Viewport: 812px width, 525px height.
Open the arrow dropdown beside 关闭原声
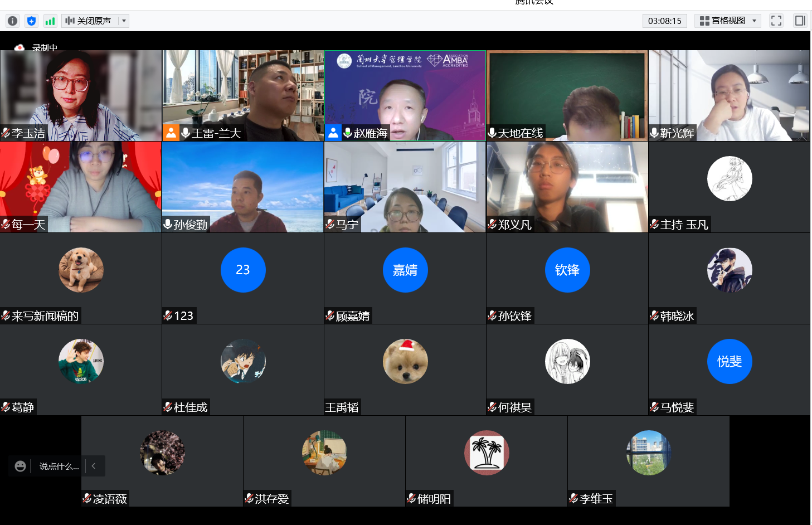pos(124,21)
